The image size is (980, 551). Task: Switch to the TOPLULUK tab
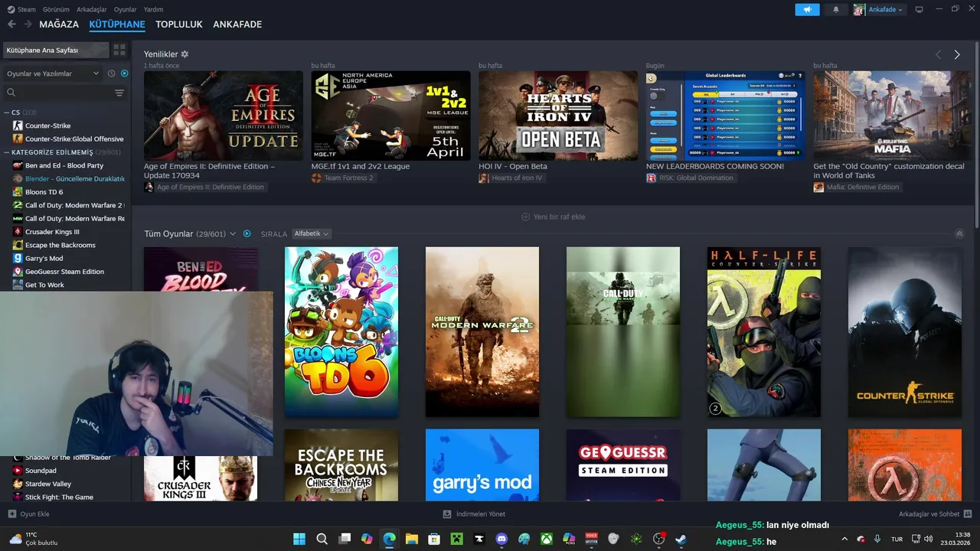click(179, 24)
